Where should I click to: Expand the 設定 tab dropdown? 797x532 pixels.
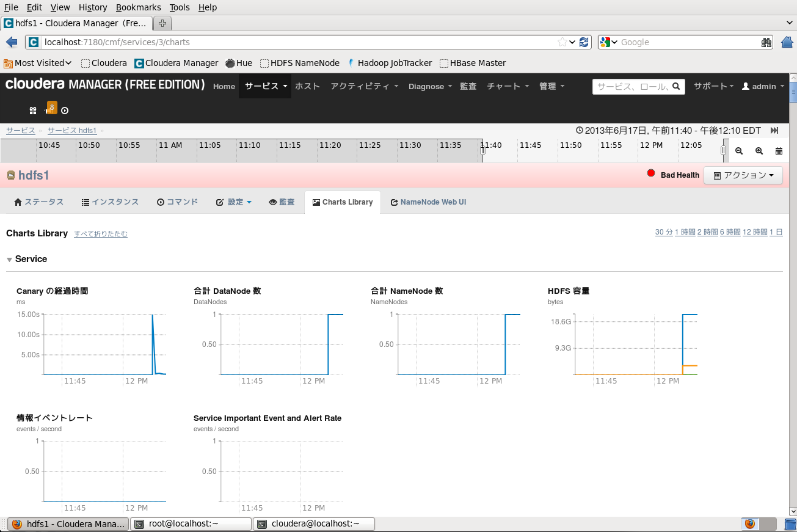pyautogui.click(x=234, y=202)
